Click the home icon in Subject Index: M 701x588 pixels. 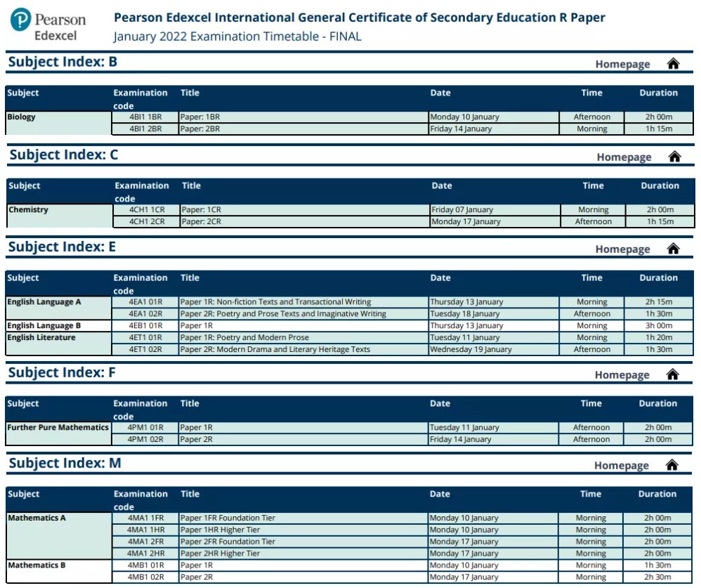click(671, 465)
